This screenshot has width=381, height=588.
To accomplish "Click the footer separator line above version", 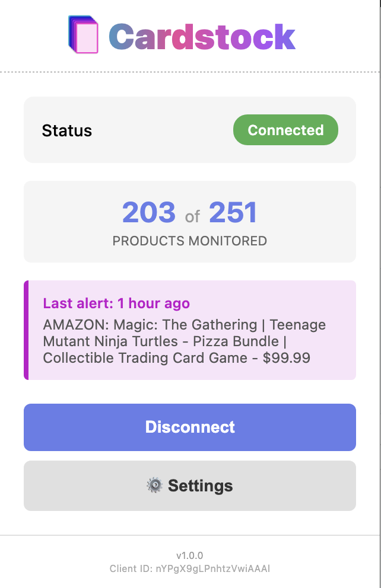I will pos(190,535).
